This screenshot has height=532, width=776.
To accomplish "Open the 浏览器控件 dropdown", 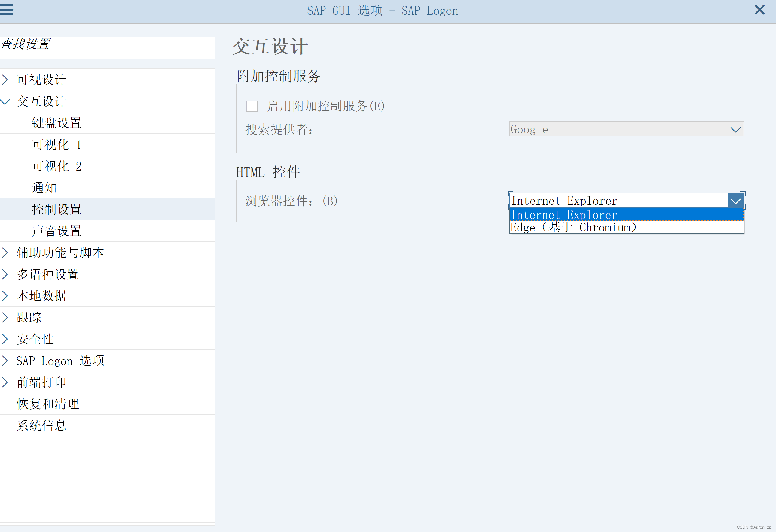I will click(x=735, y=200).
